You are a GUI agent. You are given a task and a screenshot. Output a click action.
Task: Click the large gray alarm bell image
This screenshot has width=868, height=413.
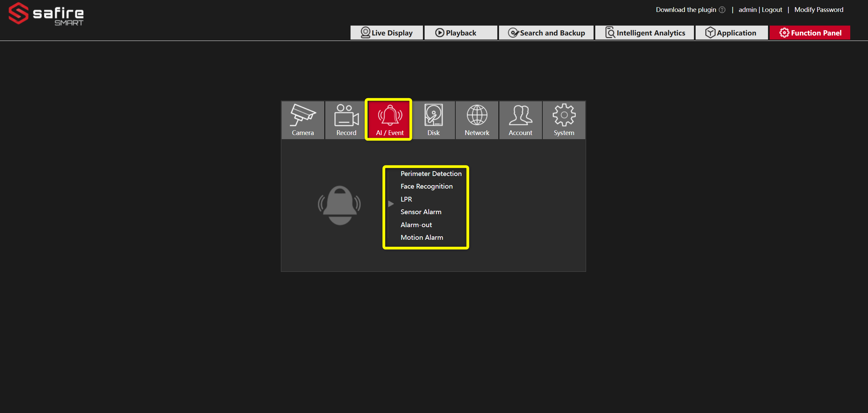point(340,205)
